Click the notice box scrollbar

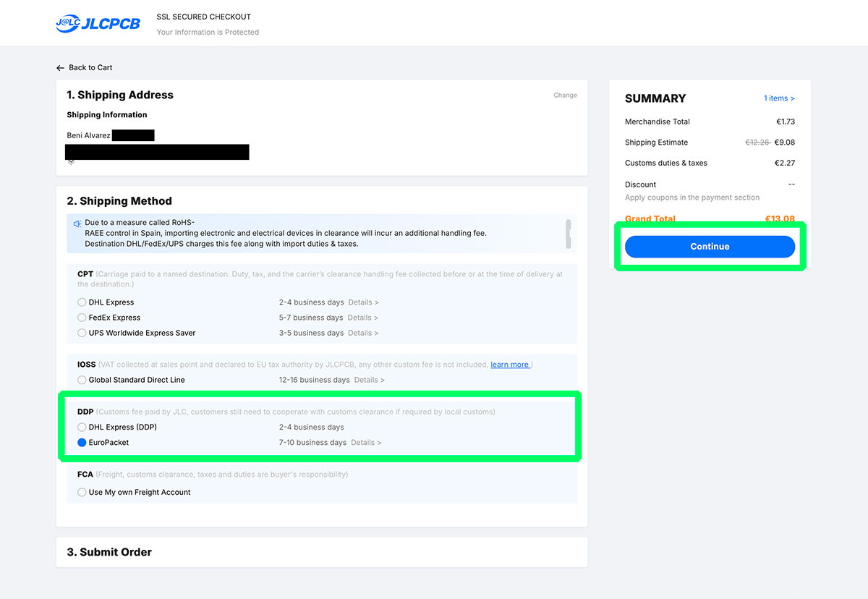pyautogui.click(x=569, y=234)
